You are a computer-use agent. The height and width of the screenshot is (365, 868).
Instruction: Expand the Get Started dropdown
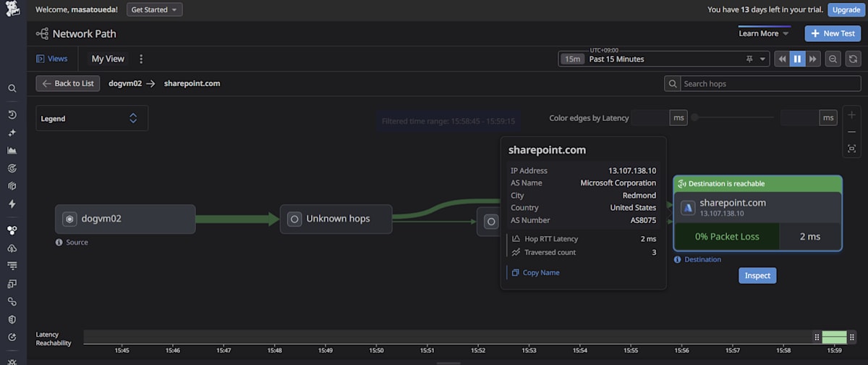click(x=155, y=10)
